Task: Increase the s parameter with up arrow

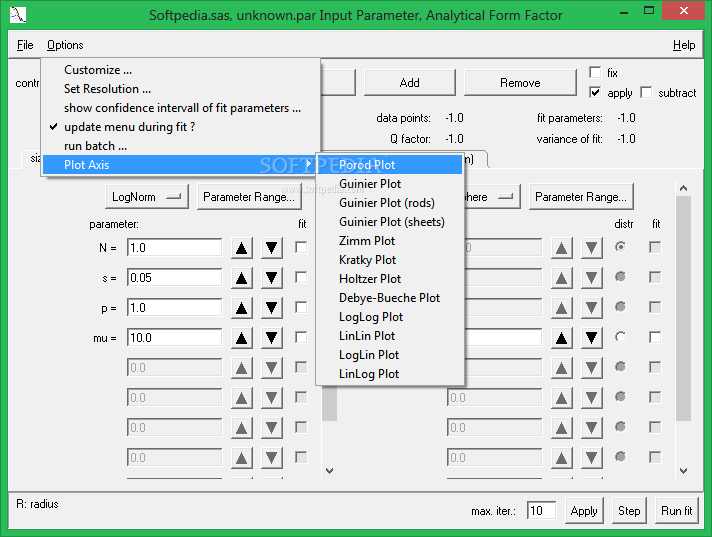Action: (242, 278)
